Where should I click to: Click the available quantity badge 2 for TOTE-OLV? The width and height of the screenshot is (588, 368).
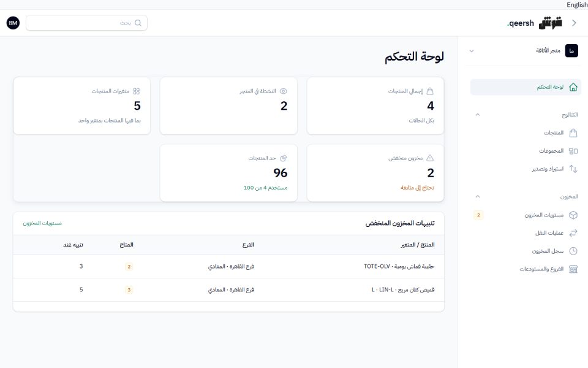pos(129,267)
